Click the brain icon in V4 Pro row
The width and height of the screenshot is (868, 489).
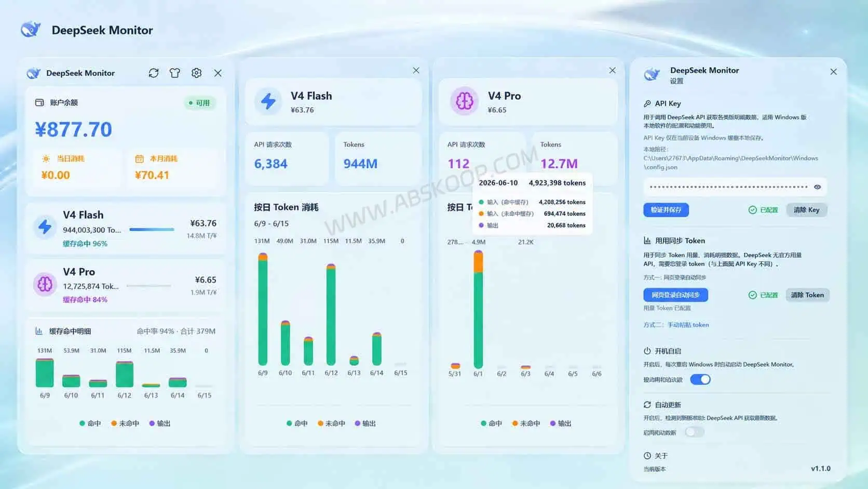[x=45, y=284]
